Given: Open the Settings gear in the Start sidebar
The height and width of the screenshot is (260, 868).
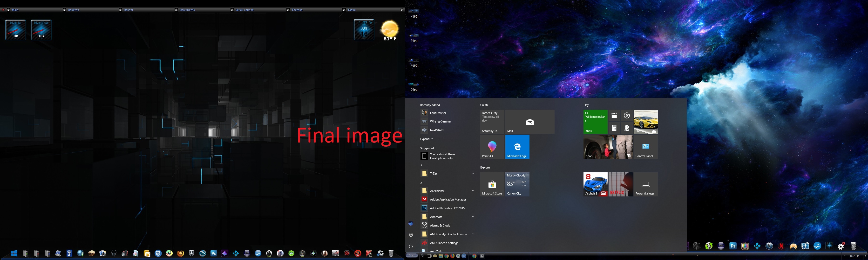Looking at the screenshot, I should point(411,235).
